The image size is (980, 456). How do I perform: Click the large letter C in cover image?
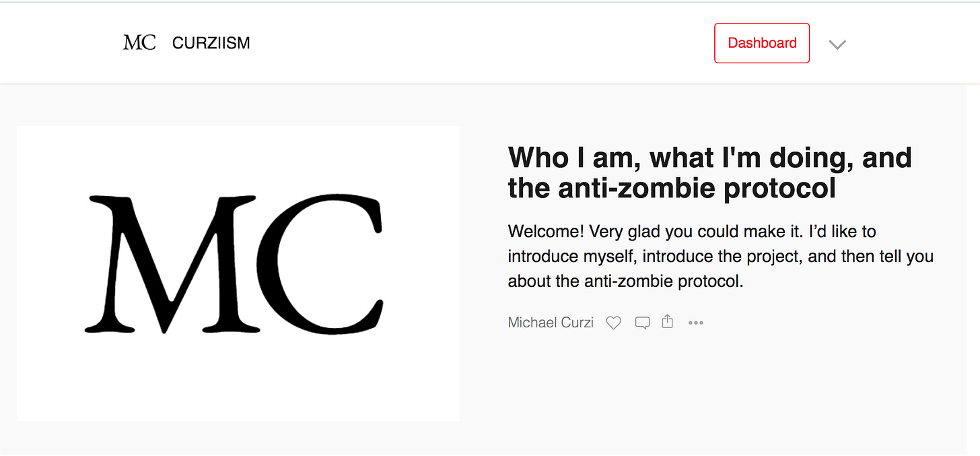pos(324,263)
